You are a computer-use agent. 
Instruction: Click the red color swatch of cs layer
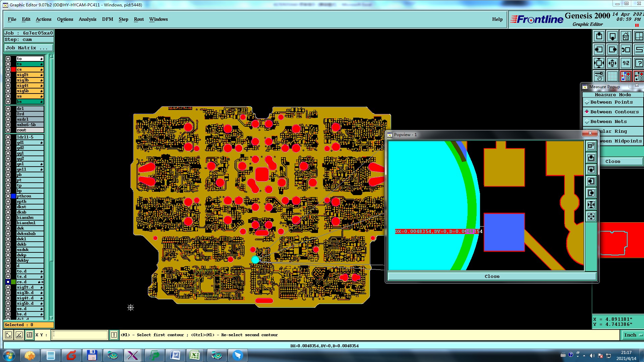click(13, 69)
